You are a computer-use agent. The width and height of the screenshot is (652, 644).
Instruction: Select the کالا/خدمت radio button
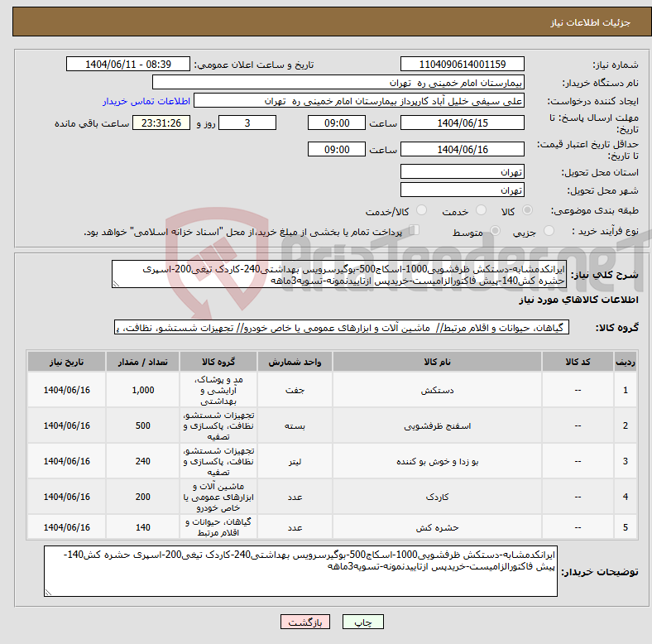click(422, 210)
